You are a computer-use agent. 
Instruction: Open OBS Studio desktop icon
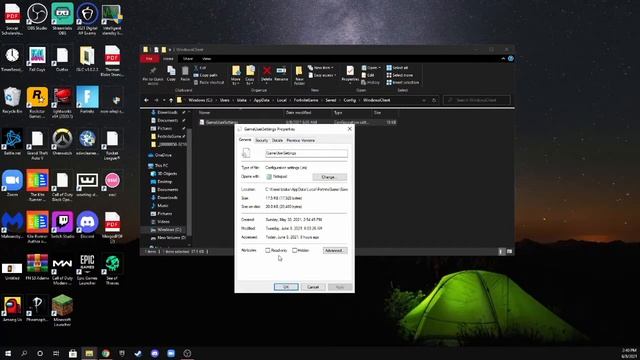37,17
